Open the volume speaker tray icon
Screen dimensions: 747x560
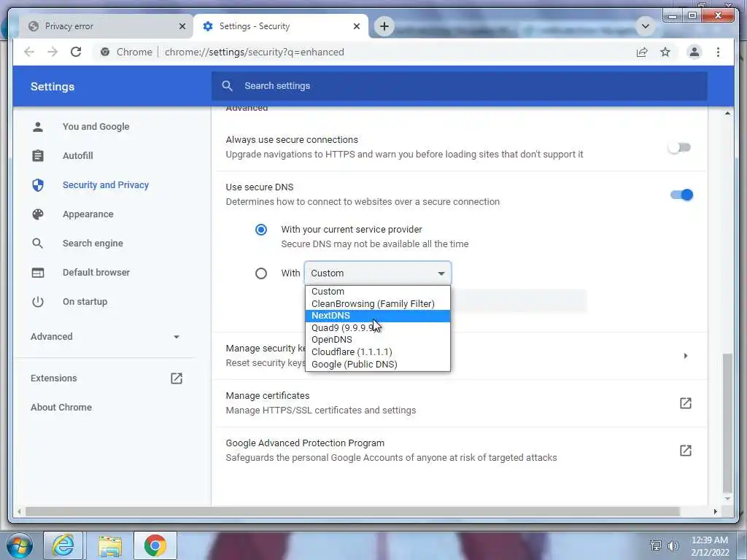pos(673,545)
